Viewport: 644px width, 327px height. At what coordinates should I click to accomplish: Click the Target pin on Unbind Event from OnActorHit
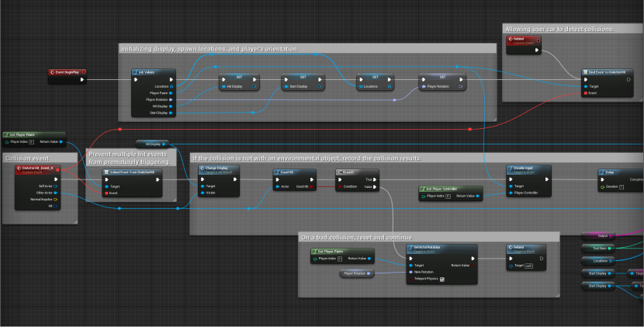coord(107,186)
